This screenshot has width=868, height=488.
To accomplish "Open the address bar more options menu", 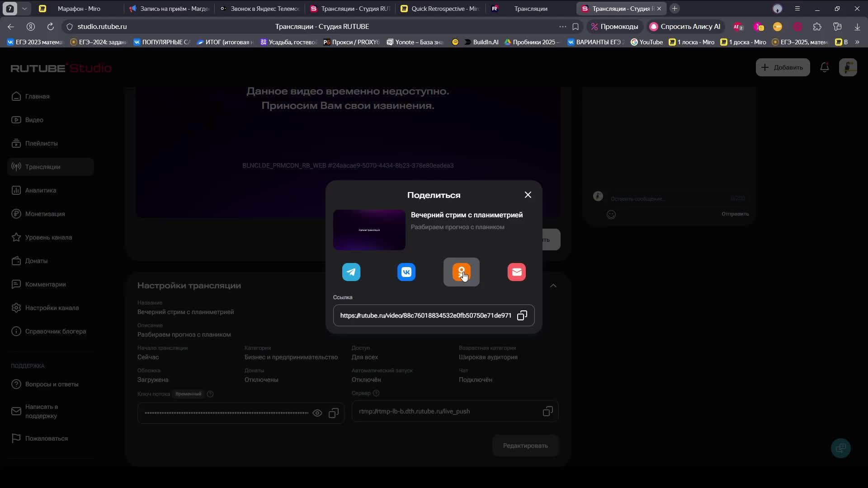I will [562, 27].
